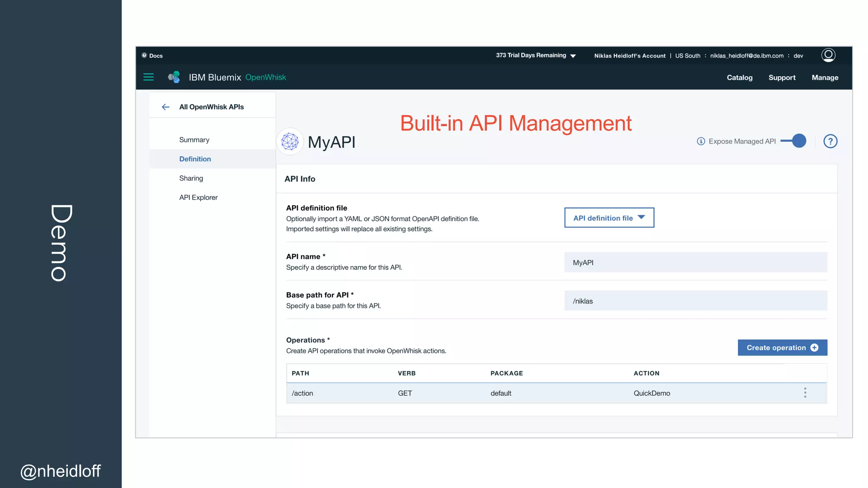Expand the API definition file dropdown

609,218
